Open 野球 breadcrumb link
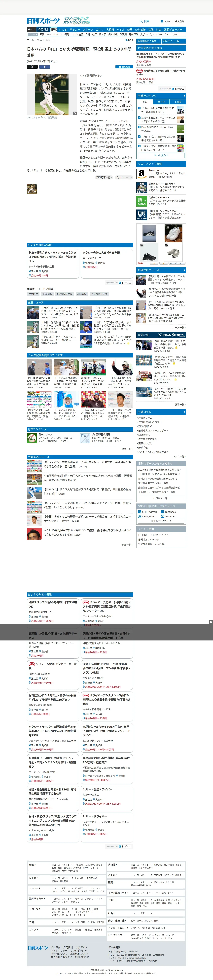Screen dimensions: 213x980 [39, 40]
